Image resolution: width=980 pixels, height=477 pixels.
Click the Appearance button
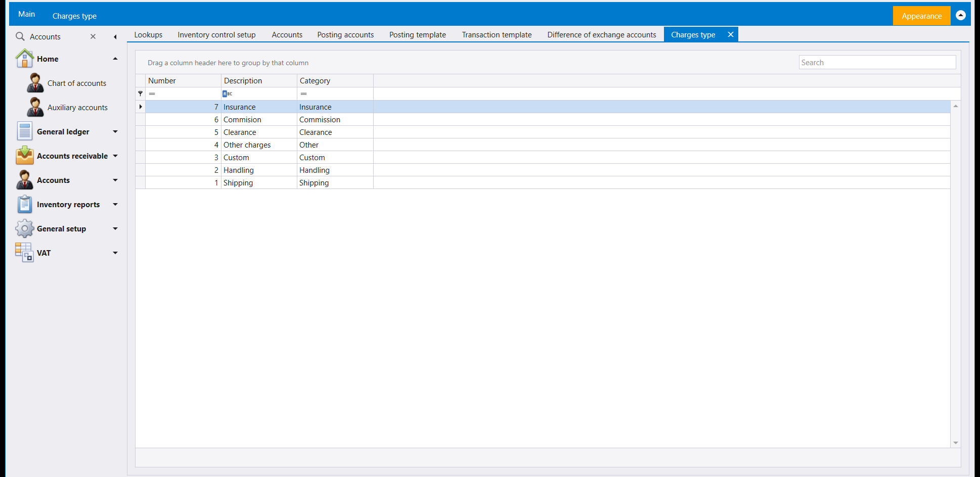click(921, 16)
